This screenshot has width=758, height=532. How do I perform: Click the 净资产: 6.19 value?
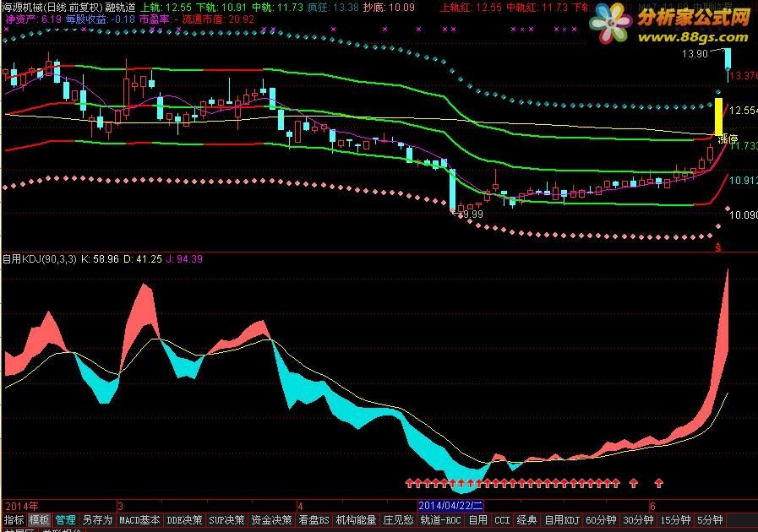click(x=33, y=19)
